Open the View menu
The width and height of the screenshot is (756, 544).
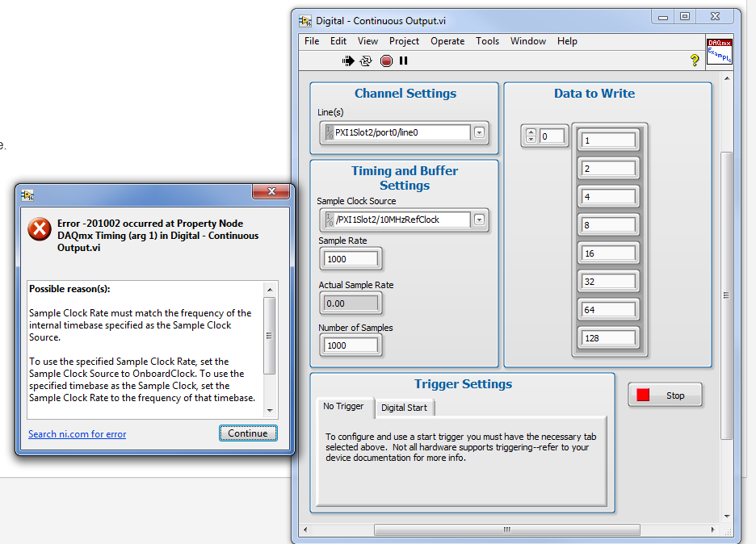[x=367, y=41]
